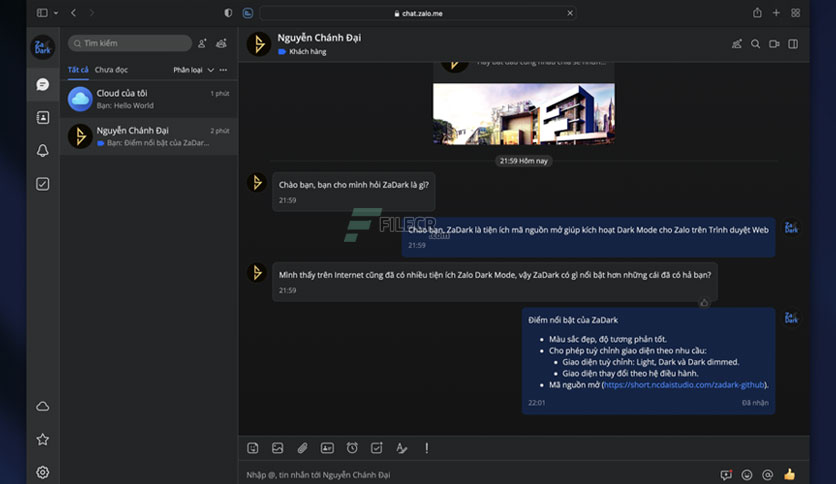Open settings gear in Zalo sidebar
Screen dimensions: 836x484
tap(43, 472)
